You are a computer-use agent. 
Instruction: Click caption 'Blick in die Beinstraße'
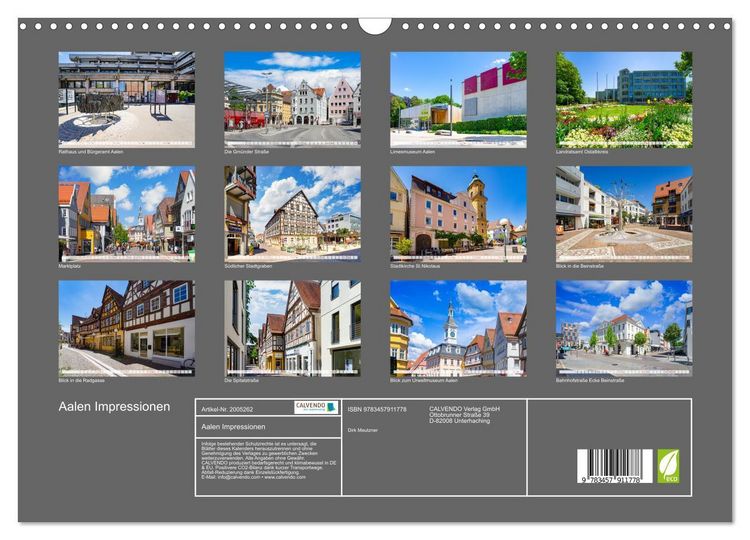point(579,266)
